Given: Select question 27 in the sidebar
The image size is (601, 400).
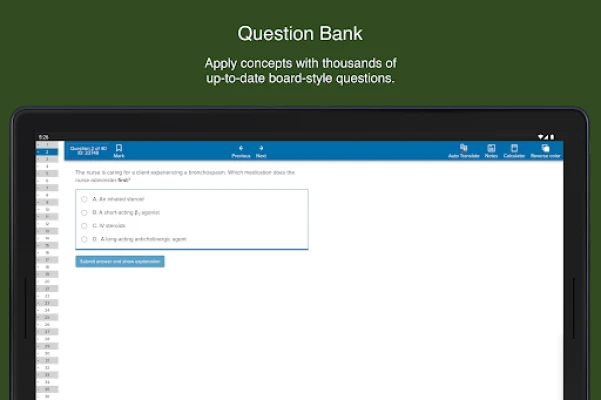Looking at the screenshot, I should (x=47, y=332).
